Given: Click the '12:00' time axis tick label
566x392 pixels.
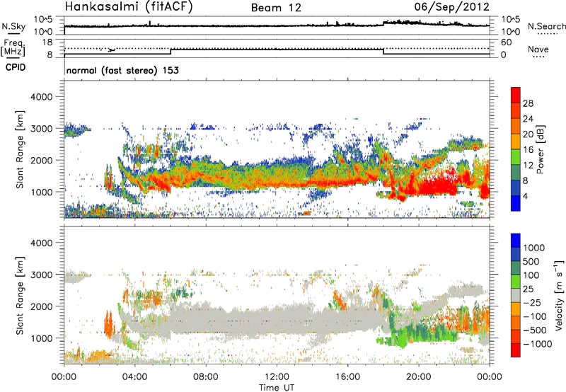Looking at the screenshot, I should click(277, 377).
